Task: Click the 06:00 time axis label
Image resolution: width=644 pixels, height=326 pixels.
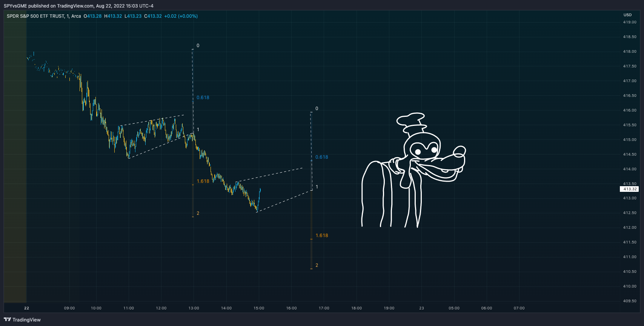Action: click(x=487, y=308)
